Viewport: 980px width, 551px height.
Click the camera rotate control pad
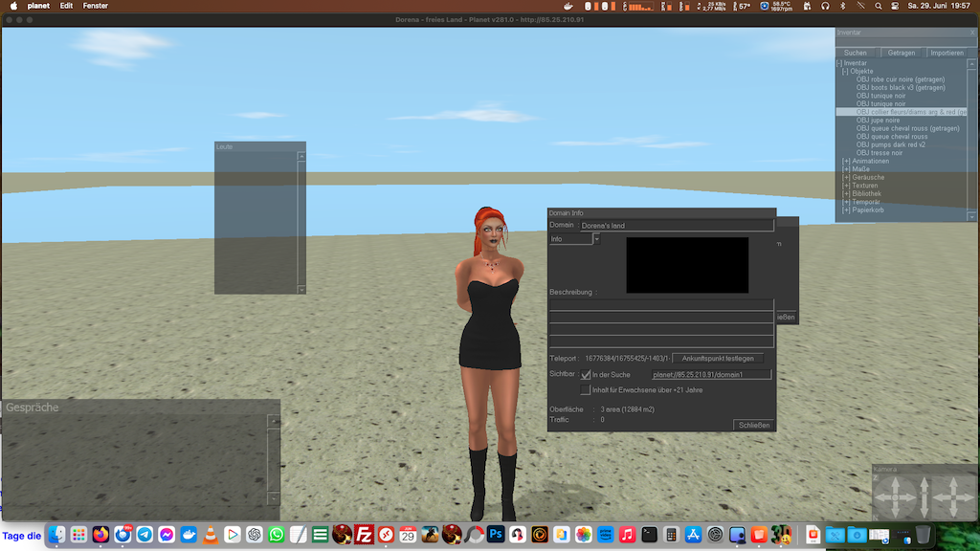[895, 498]
